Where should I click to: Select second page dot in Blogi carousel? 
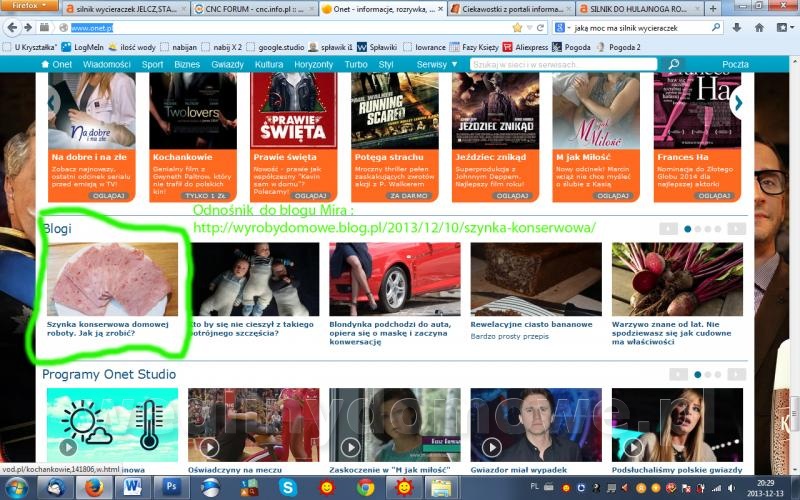(x=698, y=229)
